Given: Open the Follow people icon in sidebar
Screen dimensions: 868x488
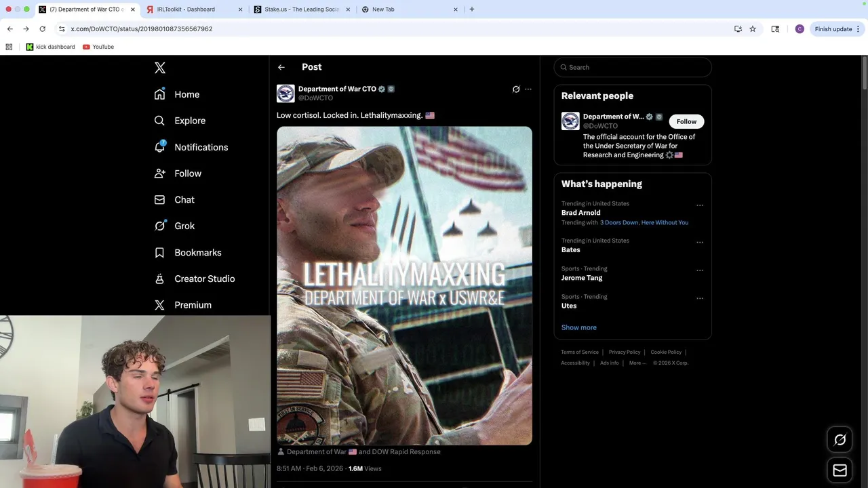Looking at the screenshot, I should [x=159, y=174].
